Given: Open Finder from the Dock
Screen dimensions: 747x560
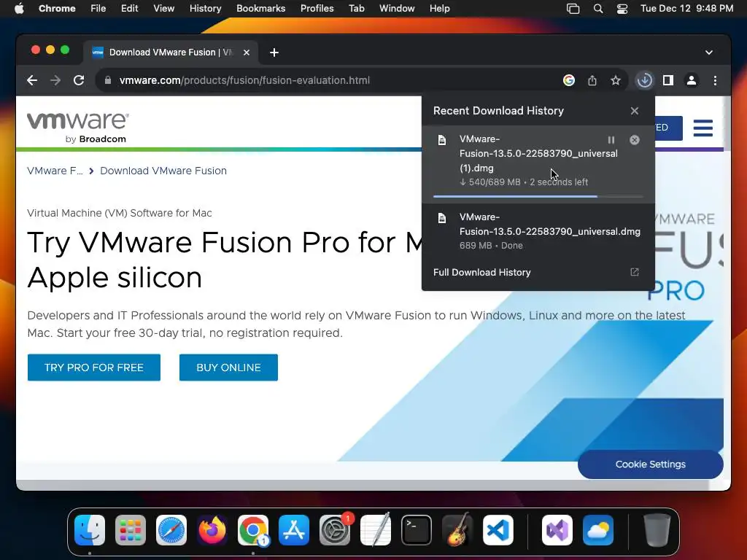Looking at the screenshot, I should 90,530.
